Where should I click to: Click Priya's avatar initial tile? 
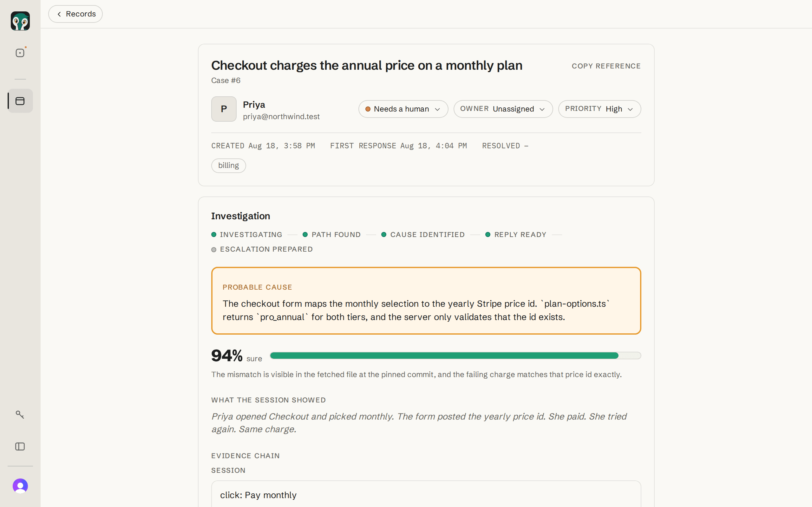pyautogui.click(x=224, y=109)
